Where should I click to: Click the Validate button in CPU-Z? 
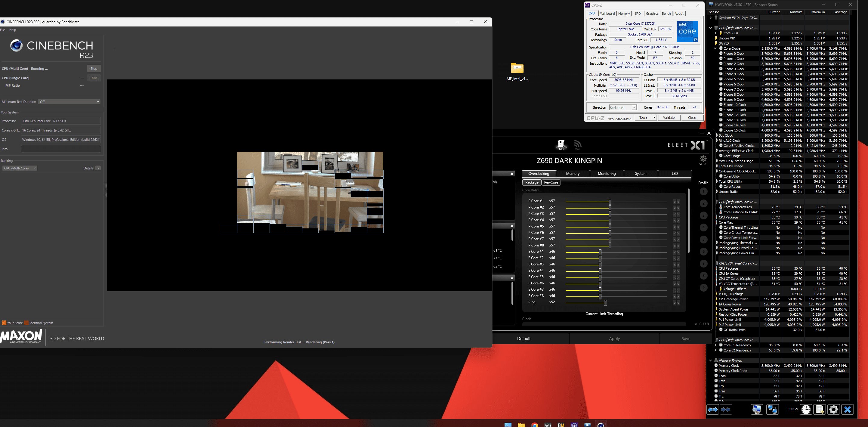[669, 117]
